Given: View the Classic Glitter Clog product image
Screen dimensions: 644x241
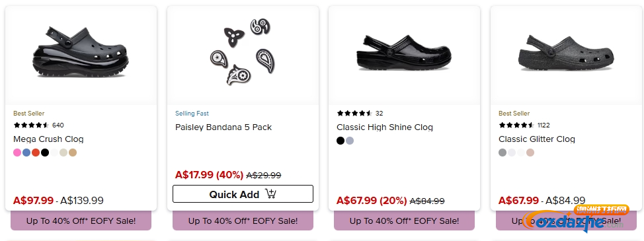Looking at the screenshot, I should (566, 53).
